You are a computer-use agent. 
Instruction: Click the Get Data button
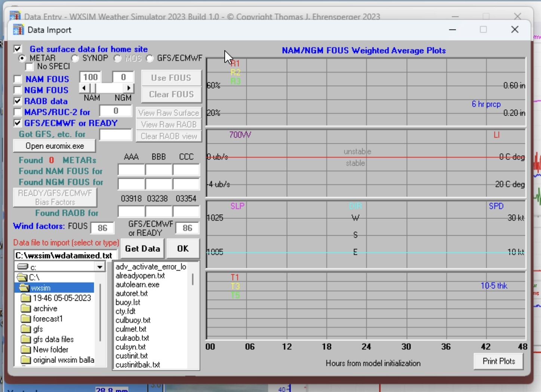click(x=142, y=248)
